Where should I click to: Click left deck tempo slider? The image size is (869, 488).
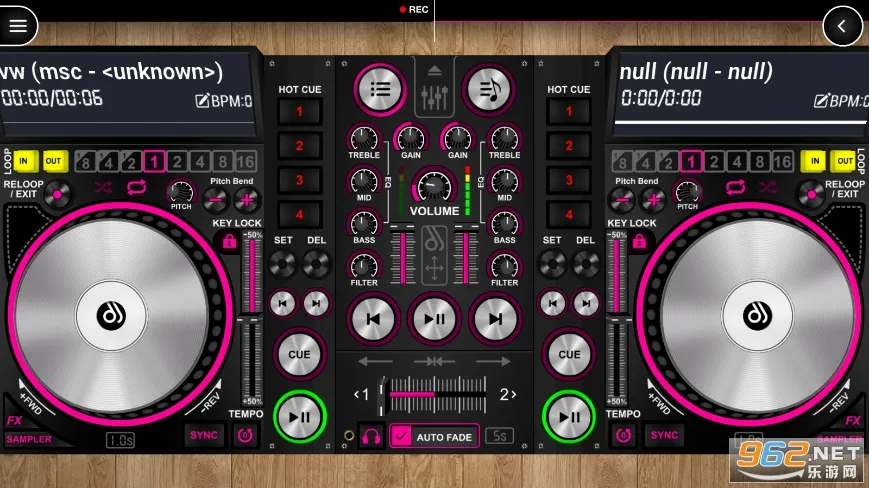252,319
